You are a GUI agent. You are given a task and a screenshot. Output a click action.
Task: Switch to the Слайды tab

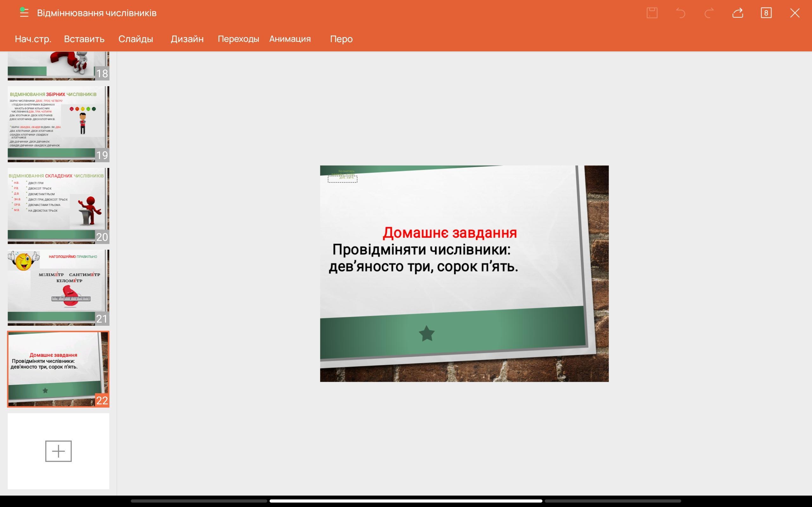pos(135,39)
